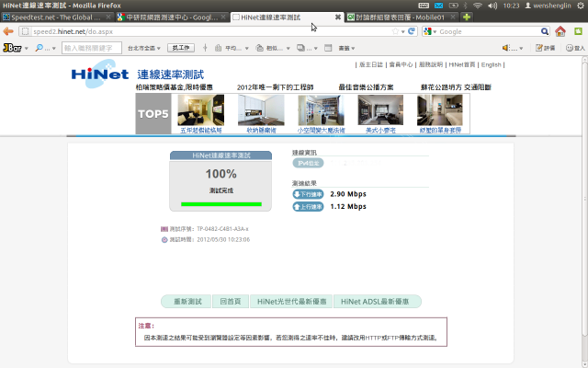Open the HiNet首頁 link

click(461, 64)
